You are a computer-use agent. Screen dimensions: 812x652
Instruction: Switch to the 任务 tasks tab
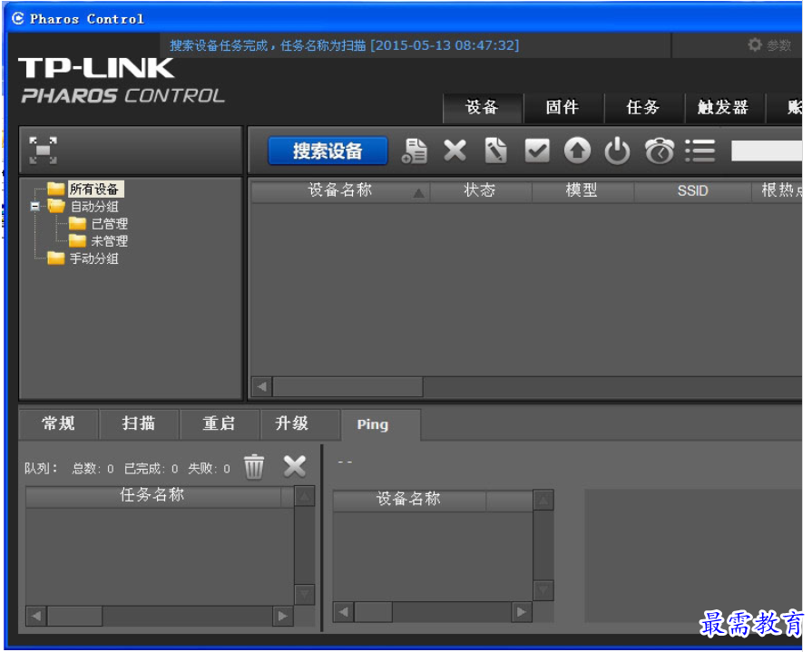click(643, 108)
